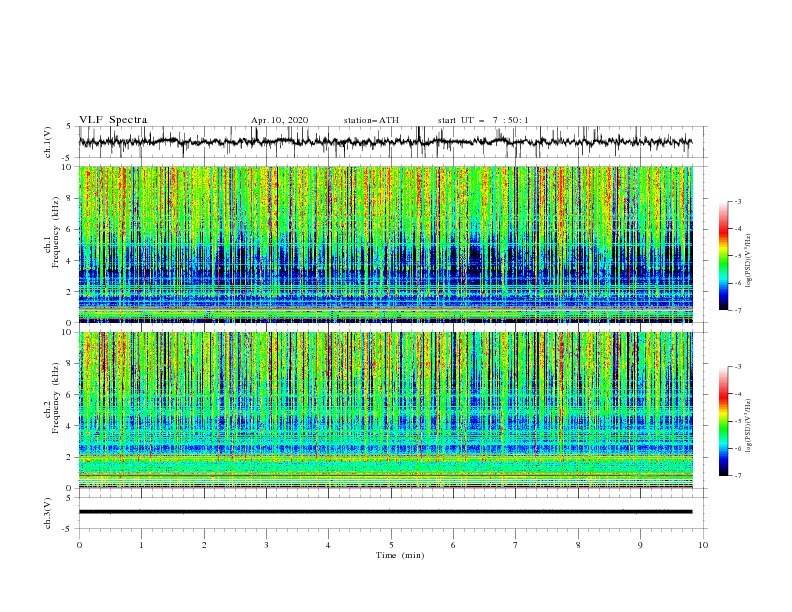Image resolution: width=792 pixels, height=612 pixels.
Task: Click the ch.1 spectrogram dark region near minute 6.3
Action: (474, 260)
